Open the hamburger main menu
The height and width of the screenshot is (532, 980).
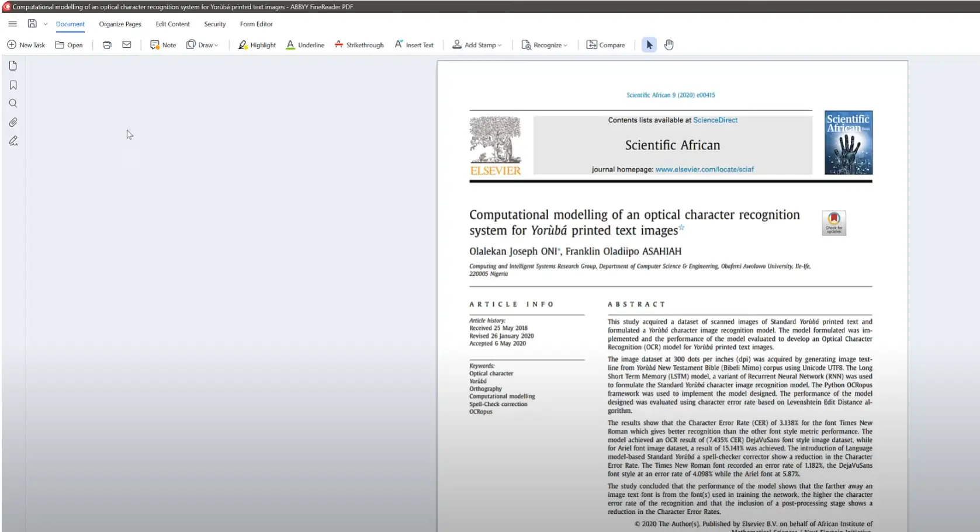(12, 24)
